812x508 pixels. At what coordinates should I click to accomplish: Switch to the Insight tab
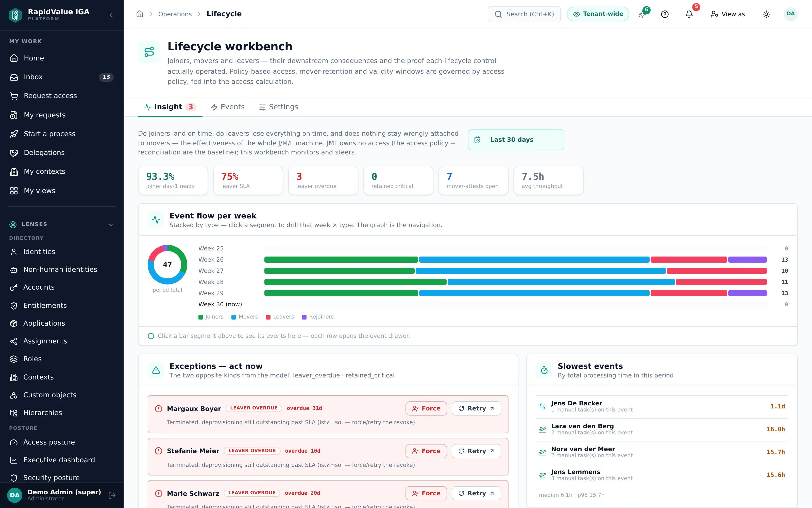click(170, 107)
